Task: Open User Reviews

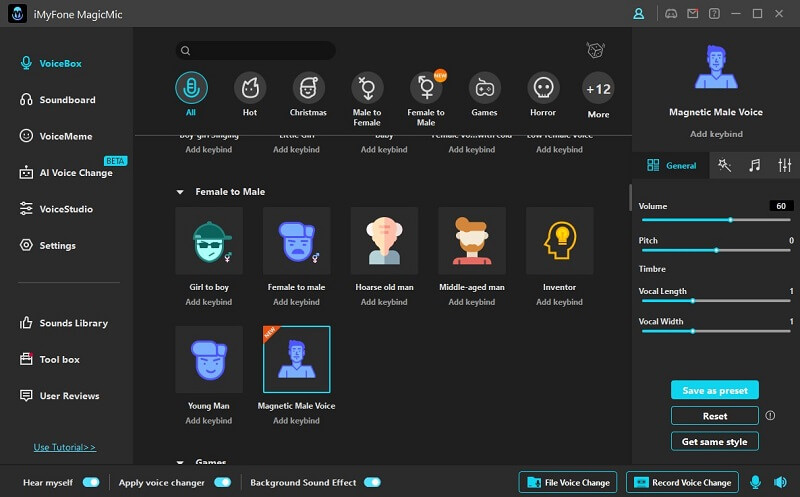Action: click(59, 395)
